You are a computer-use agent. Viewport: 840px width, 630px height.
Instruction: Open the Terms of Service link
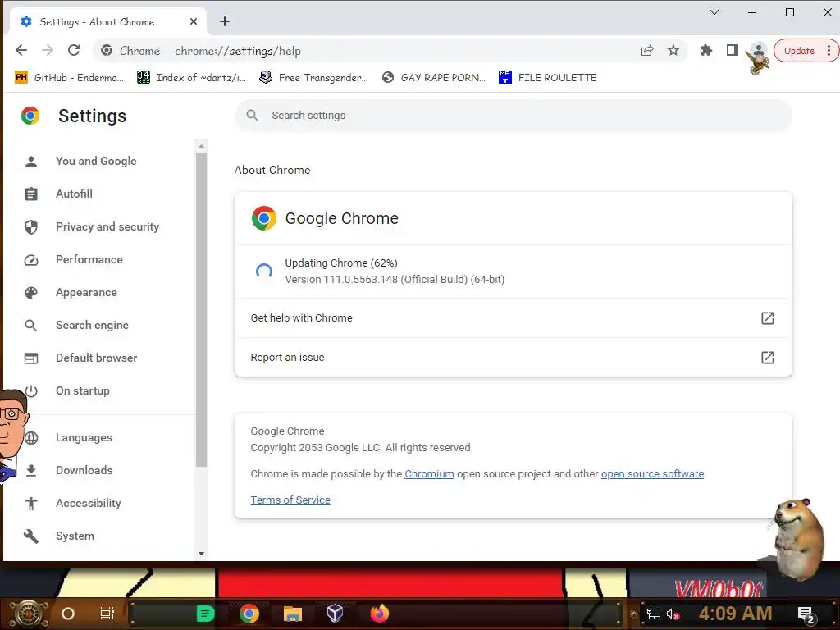[290, 500]
